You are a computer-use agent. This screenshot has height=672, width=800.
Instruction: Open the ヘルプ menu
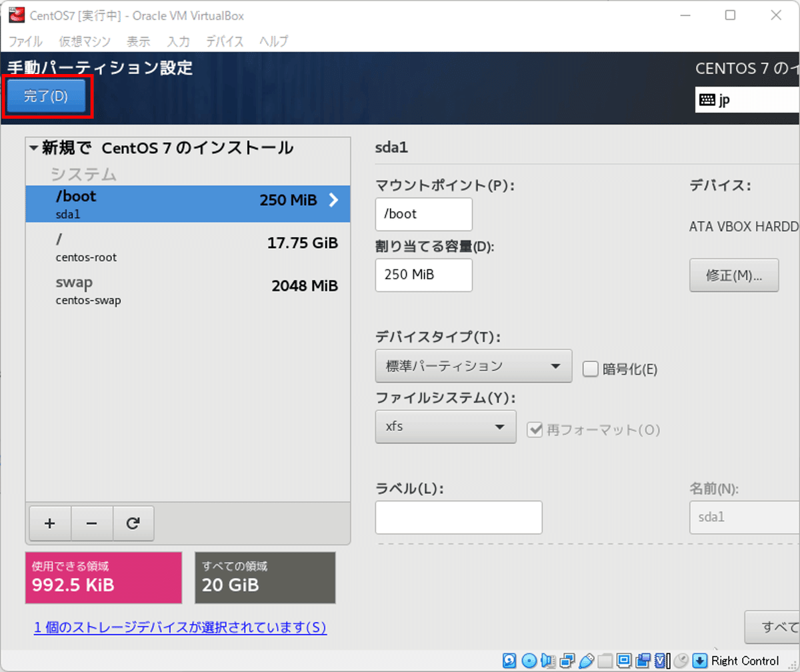click(273, 41)
